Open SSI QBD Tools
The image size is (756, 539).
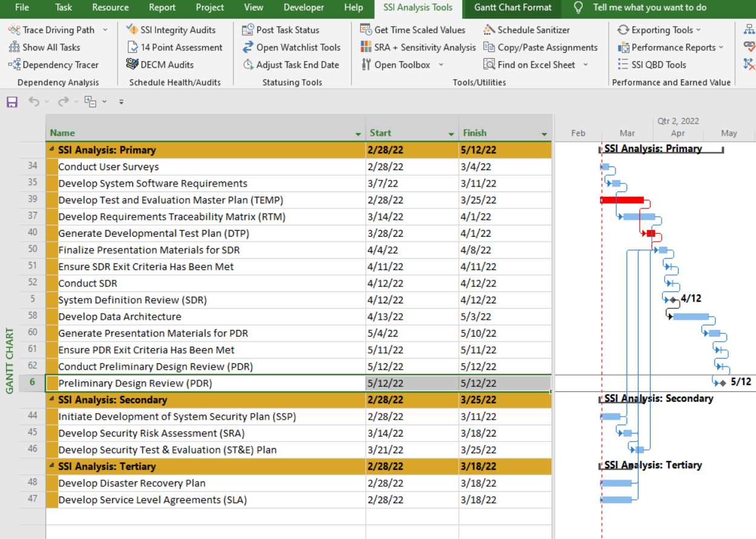pyautogui.click(x=652, y=65)
